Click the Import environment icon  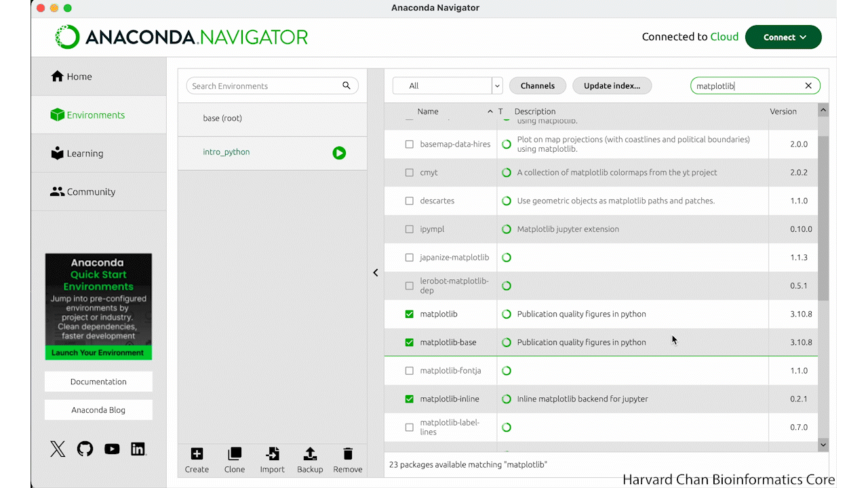pos(273,454)
